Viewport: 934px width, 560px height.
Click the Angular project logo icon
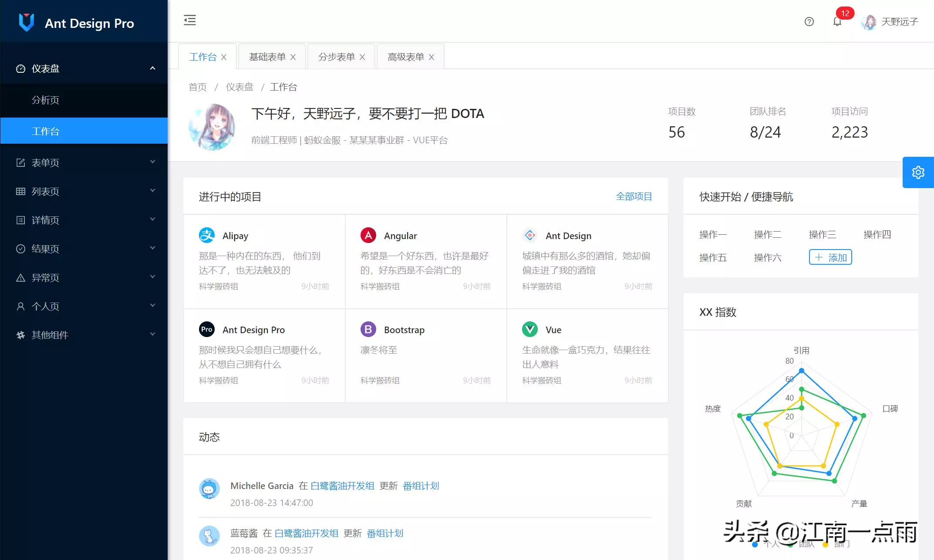click(x=368, y=235)
